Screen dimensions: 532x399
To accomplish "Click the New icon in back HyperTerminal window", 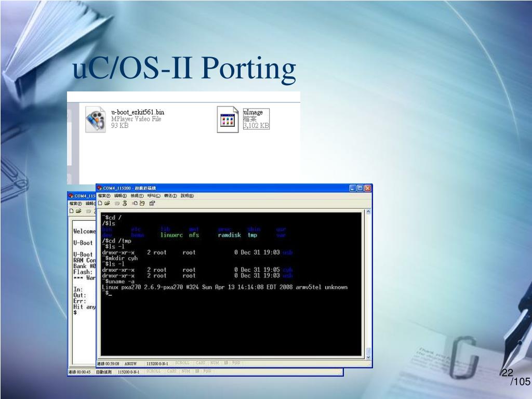I will pyautogui.click(x=72, y=211).
